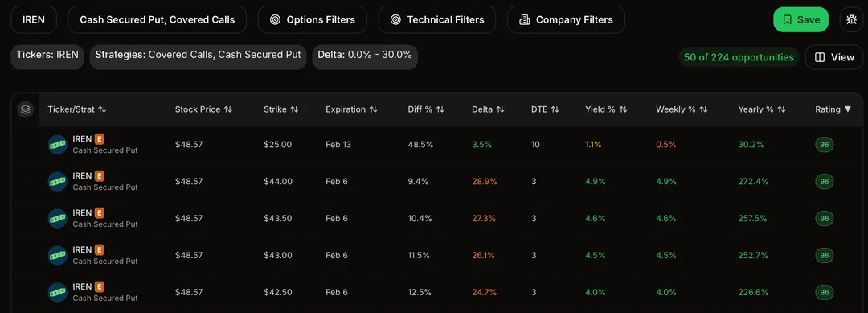Click the 24.7% delta value

485,292
